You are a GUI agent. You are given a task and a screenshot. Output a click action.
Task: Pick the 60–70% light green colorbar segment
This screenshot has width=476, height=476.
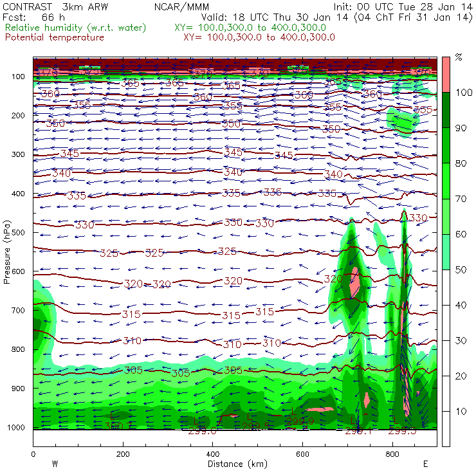[446, 216]
